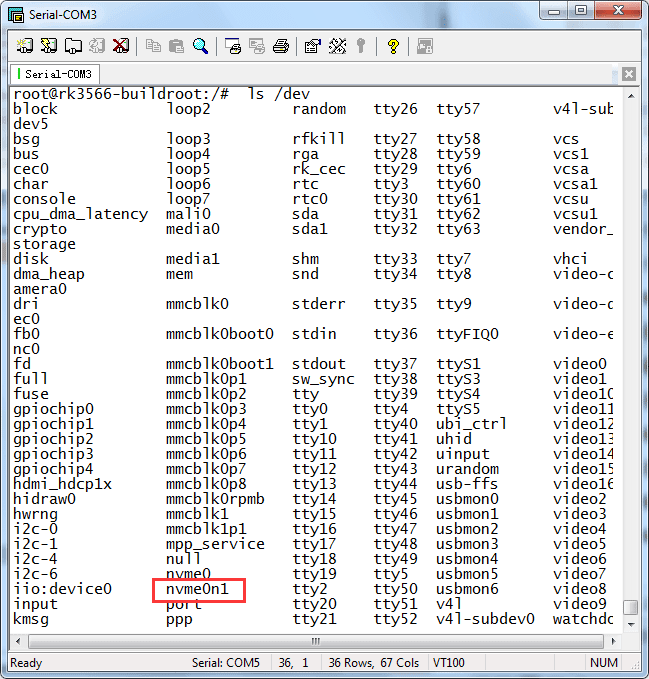Click the 'mpp_service' entry
649x679 pixels.
tap(215, 544)
